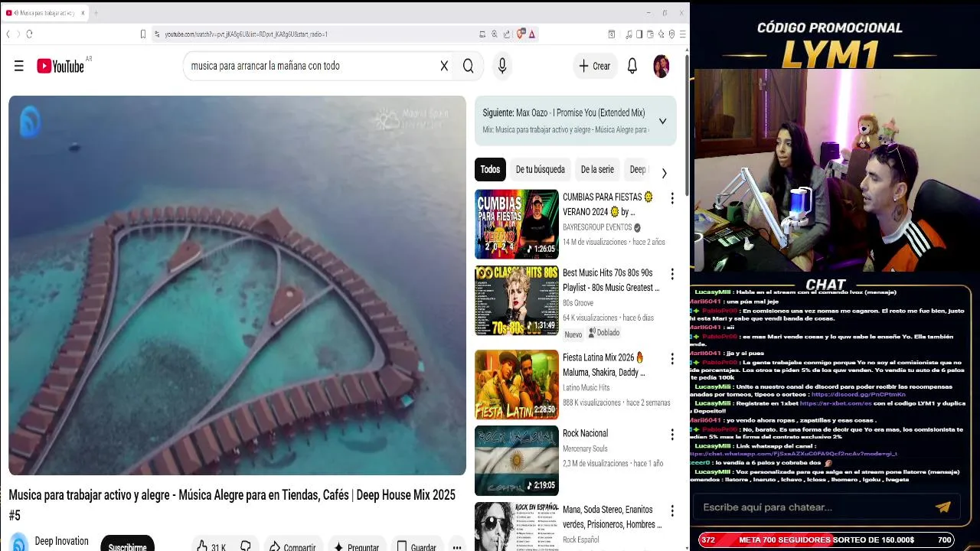Open site info icon before the URL
This screenshot has width=980, height=551.
[157, 34]
